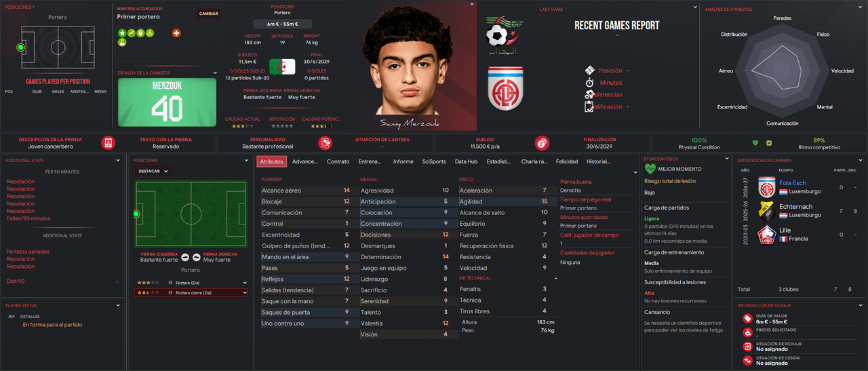Switch to the Contrato tab
The height and width of the screenshot is (371, 868).
[x=338, y=161]
